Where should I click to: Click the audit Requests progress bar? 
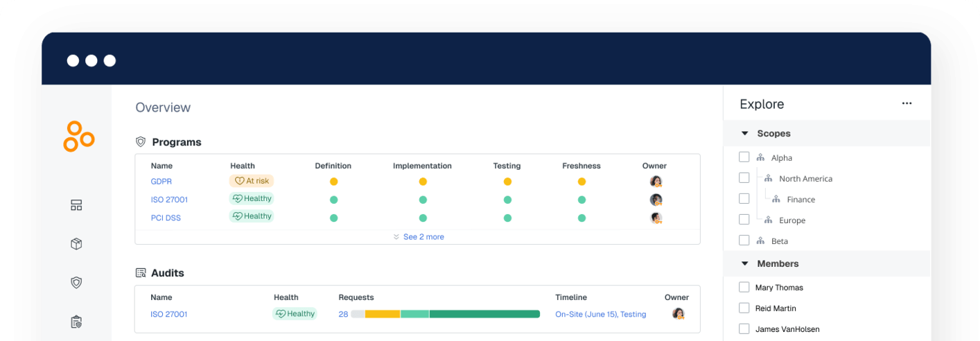(445, 314)
